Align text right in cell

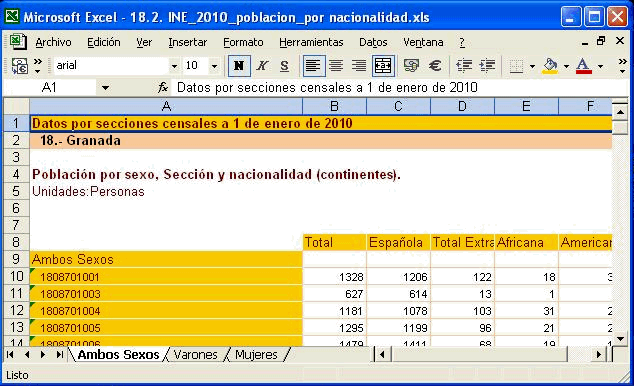[x=359, y=66]
